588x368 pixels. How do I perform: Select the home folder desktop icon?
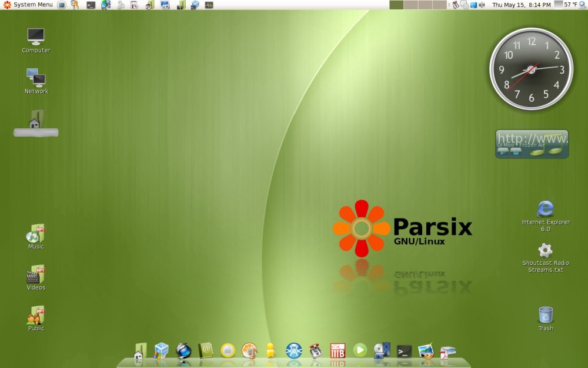click(36, 122)
